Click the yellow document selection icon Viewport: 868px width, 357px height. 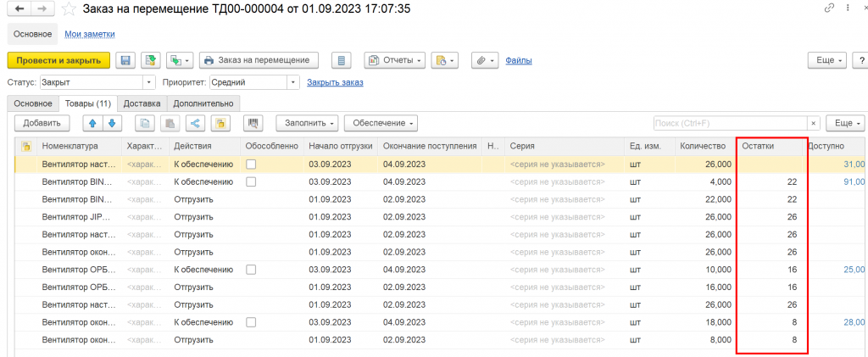point(220,123)
